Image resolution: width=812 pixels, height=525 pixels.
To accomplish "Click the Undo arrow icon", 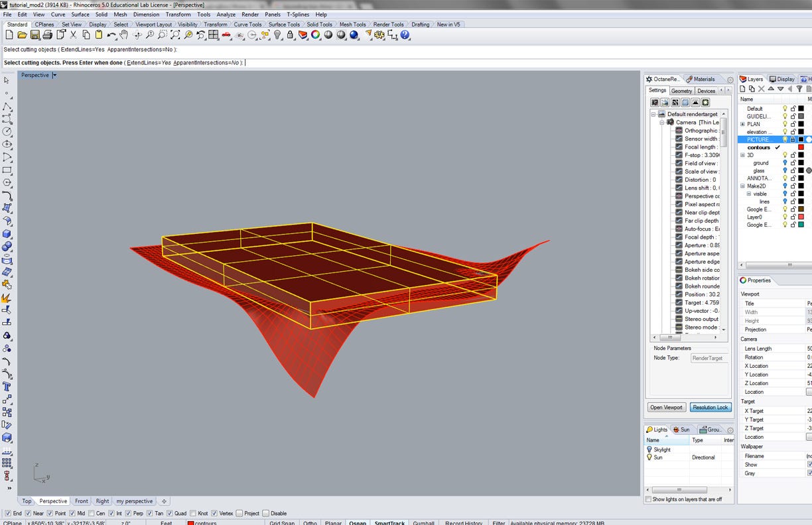I will (111, 35).
